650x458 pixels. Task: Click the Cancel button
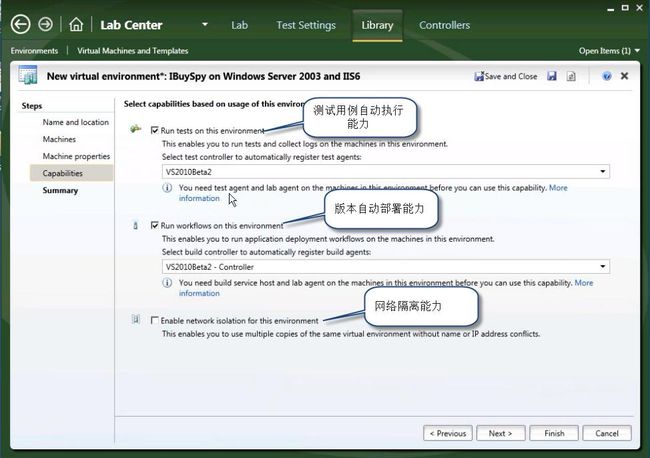tap(607, 433)
